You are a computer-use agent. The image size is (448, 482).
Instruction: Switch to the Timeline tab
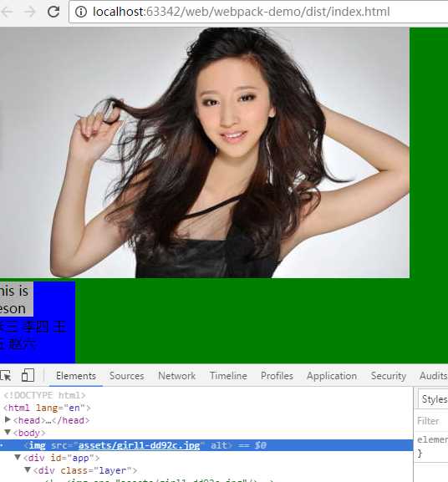click(x=228, y=376)
